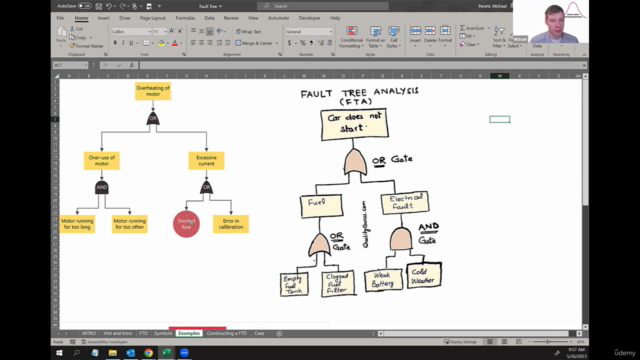Click the Undo icon
Image resolution: width=640 pixels, height=360 pixels.
point(109,6)
